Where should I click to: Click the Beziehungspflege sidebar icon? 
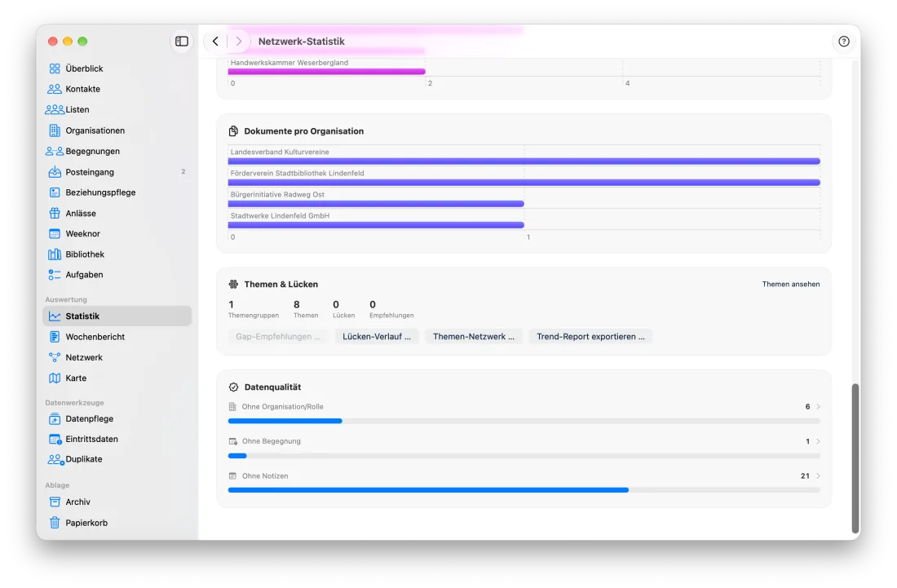pyautogui.click(x=55, y=192)
